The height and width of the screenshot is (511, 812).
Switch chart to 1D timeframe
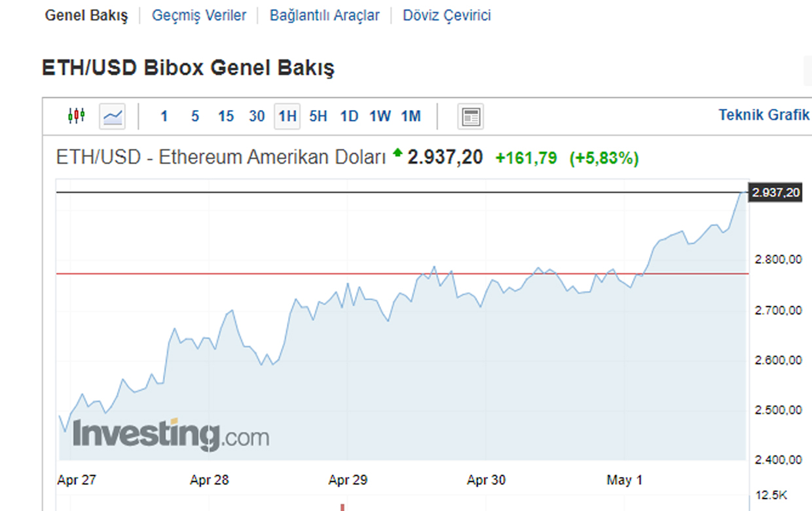(349, 117)
